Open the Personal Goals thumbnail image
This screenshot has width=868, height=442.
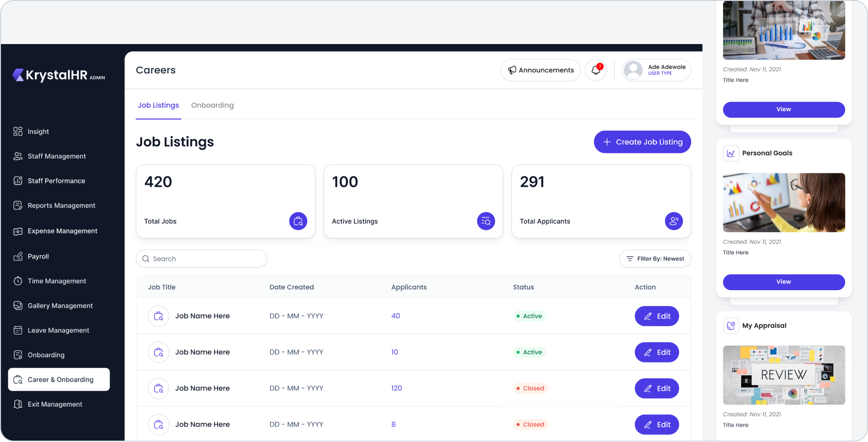click(x=784, y=203)
